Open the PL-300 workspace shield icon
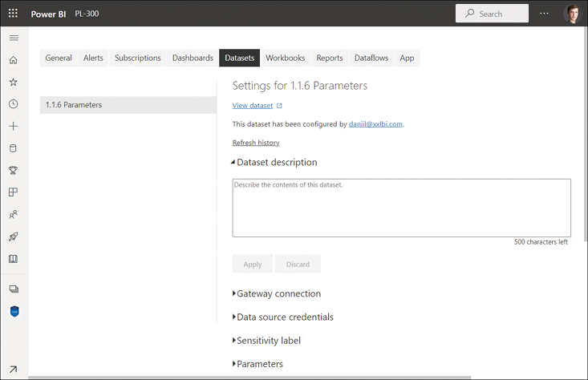This screenshot has height=380, width=588. click(14, 311)
